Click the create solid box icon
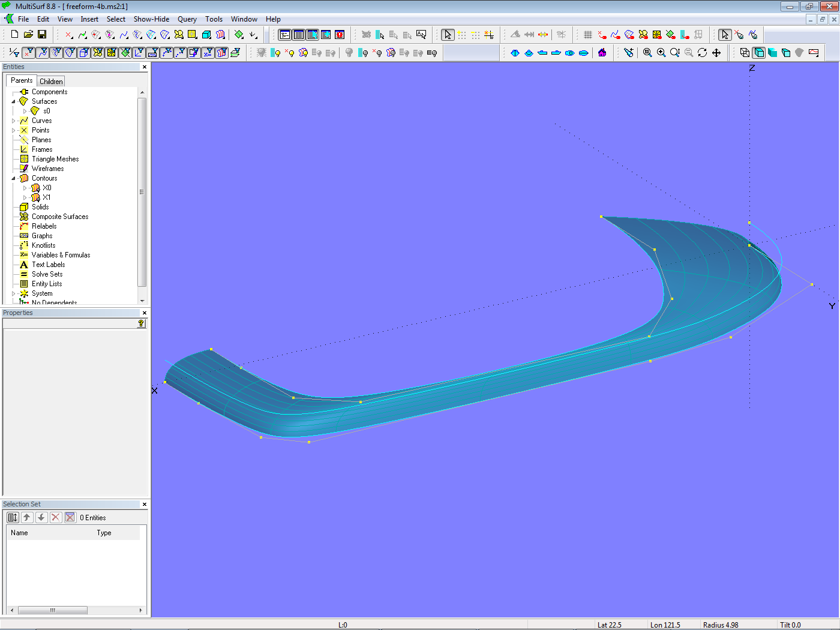840x630 pixels. pos(206,35)
